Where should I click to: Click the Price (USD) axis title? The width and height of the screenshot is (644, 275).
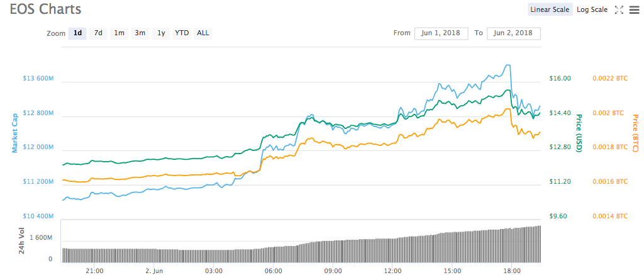(579, 133)
